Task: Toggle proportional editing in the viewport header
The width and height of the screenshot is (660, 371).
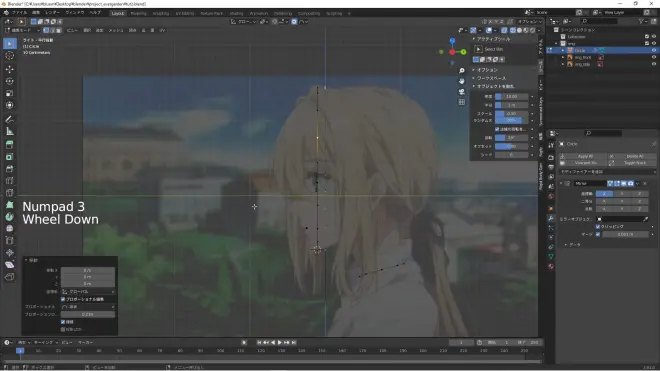Action: point(294,21)
